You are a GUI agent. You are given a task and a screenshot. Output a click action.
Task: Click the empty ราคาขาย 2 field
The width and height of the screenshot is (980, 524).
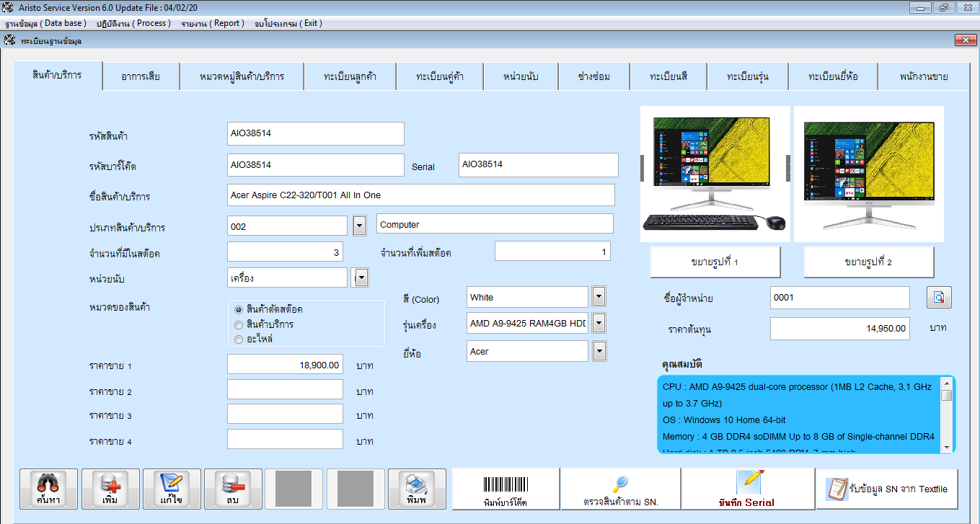(285, 389)
